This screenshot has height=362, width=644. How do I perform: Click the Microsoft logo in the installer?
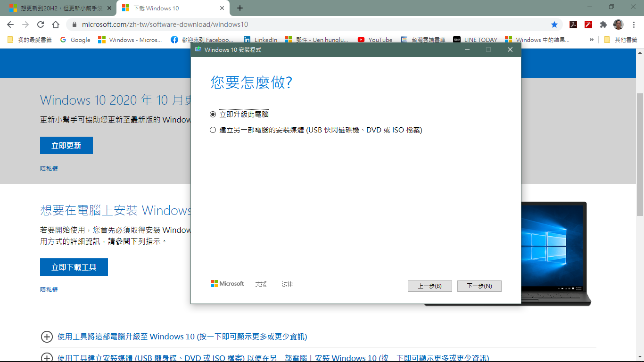227,284
